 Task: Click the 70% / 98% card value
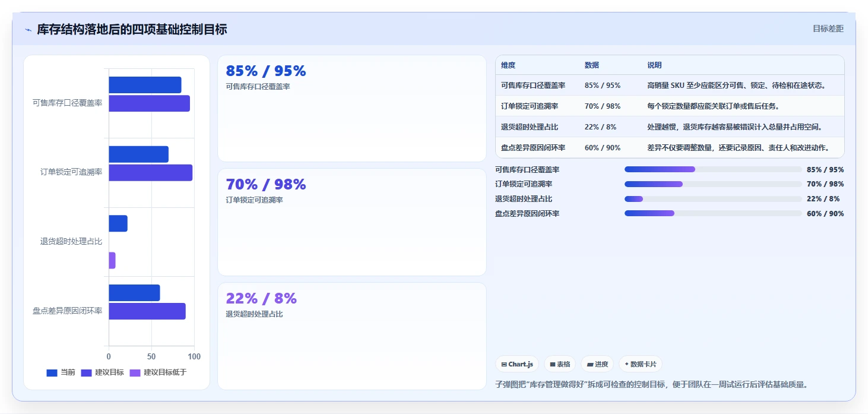coord(266,185)
